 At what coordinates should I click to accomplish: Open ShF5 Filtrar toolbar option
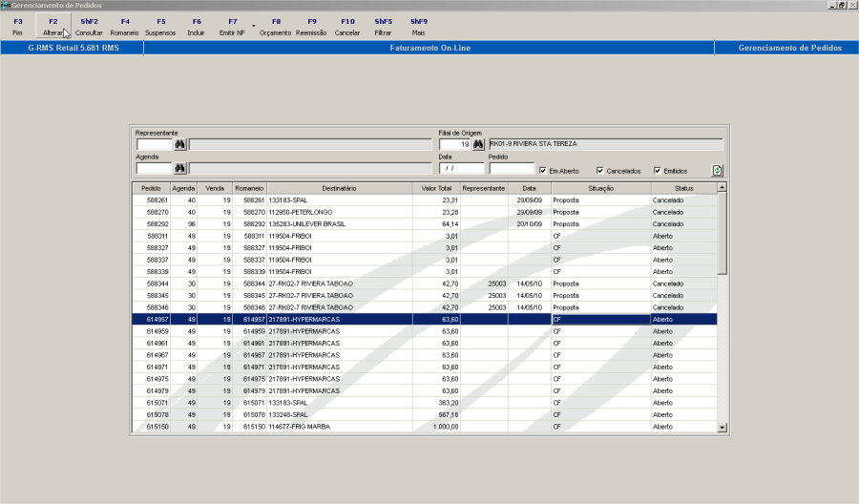coord(383,27)
